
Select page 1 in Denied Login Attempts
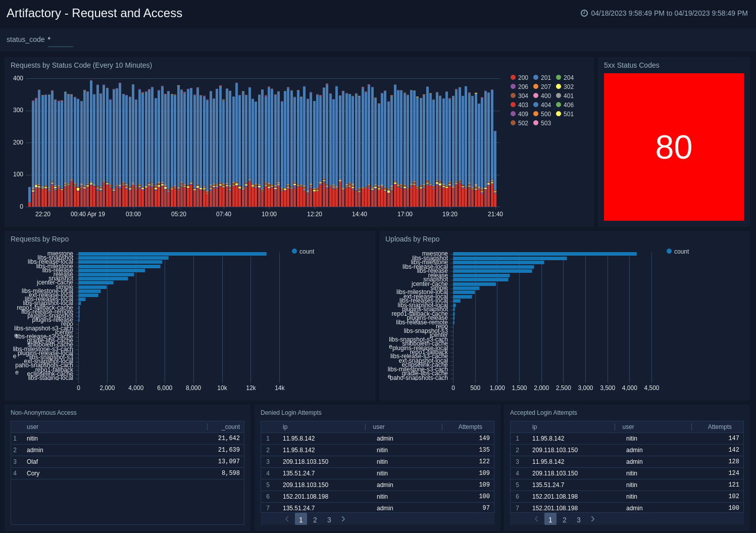(301, 520)
